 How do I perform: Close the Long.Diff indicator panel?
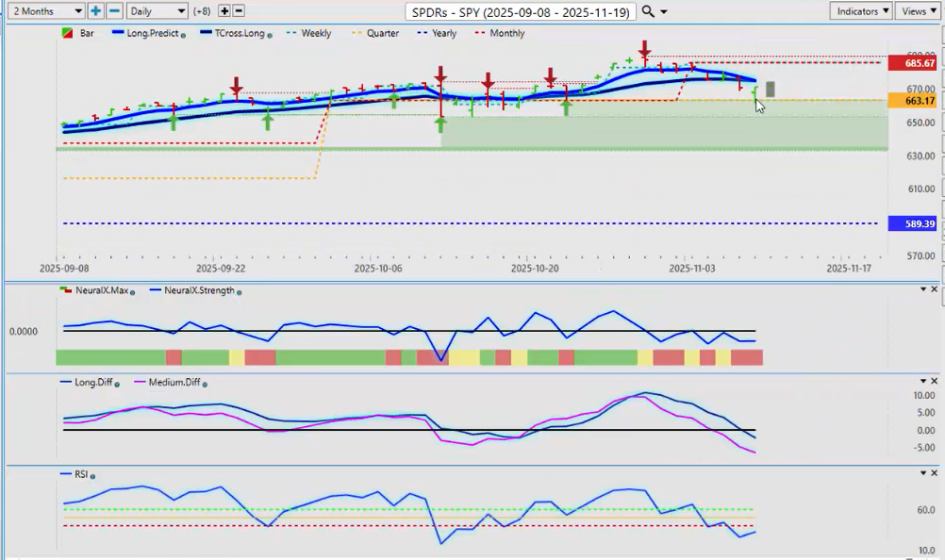pyautogui.click(x=936, y=381)
